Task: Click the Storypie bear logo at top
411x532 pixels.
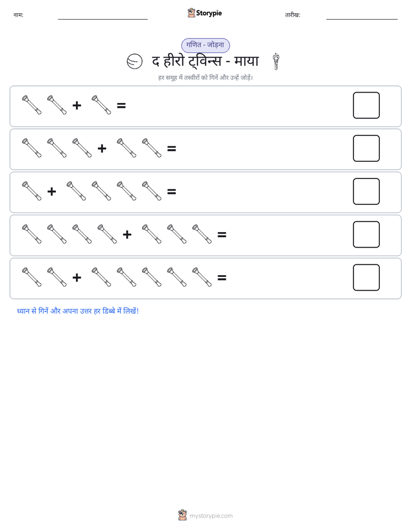Action: [x=191, y=13]
